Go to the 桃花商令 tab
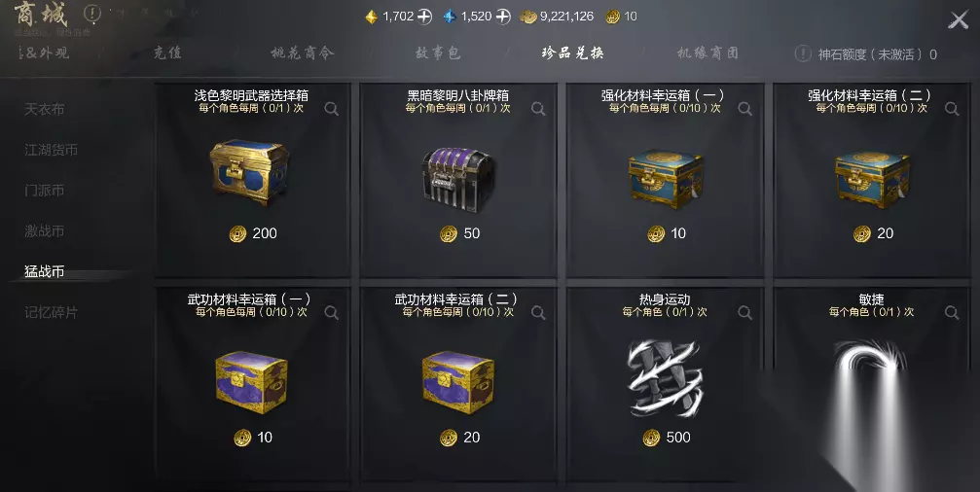The image size is (980, 492). pyautogui.click(x=303, y=53)
